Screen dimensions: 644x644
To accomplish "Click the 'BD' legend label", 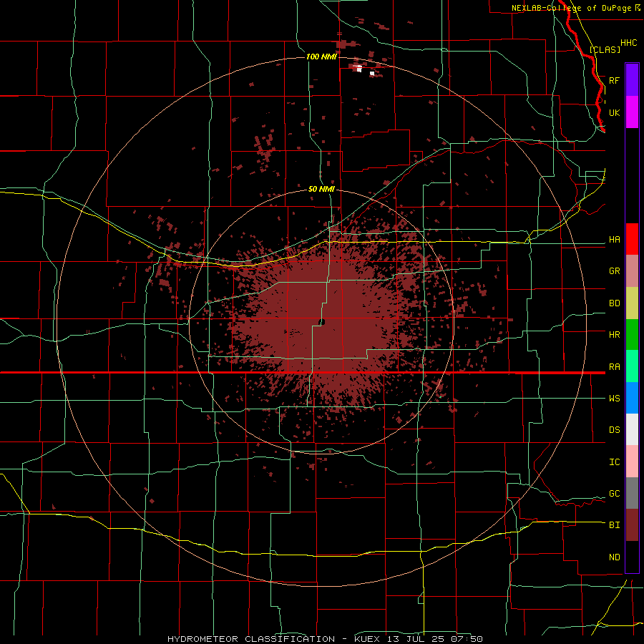I will (x=614, y=303).
